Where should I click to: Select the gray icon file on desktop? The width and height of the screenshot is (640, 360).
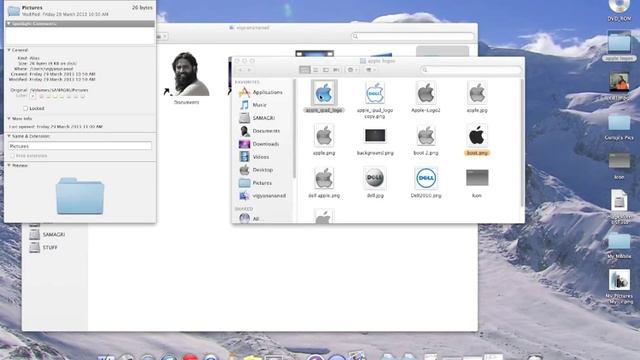(619, 165)
